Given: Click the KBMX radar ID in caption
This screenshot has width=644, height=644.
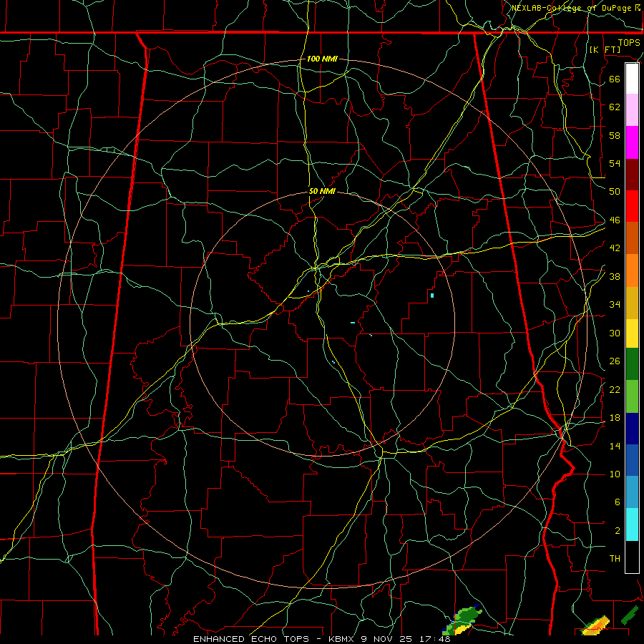Looking at the screenshot, I should 343,639.
